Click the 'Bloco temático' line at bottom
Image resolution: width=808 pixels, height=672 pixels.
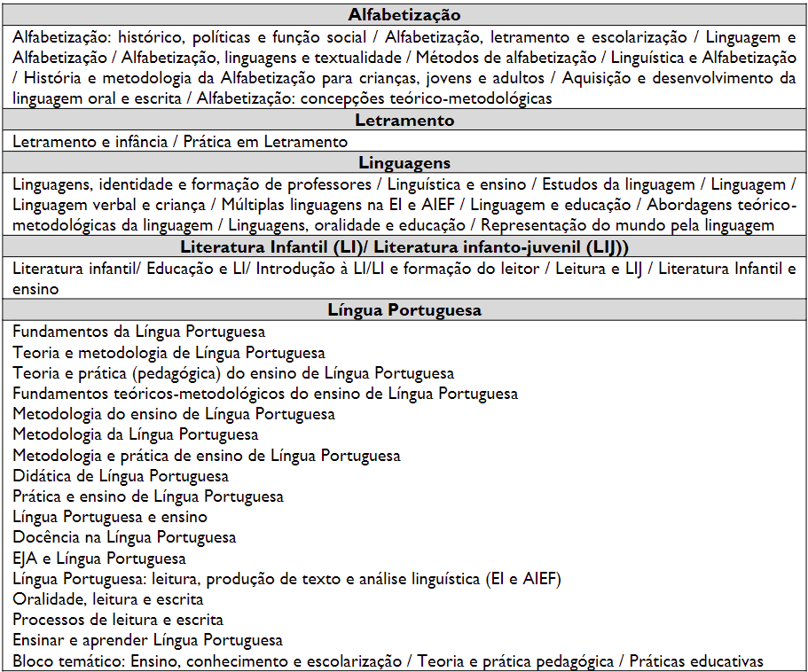click(x=388, y=661)
